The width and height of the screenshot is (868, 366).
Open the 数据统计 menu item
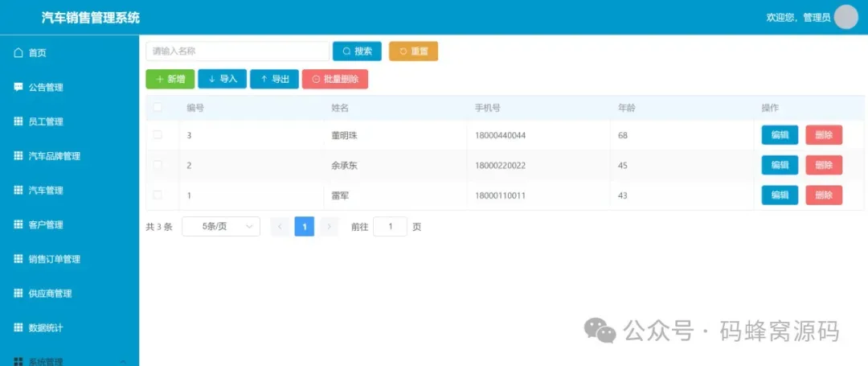(x=69, y=328)
